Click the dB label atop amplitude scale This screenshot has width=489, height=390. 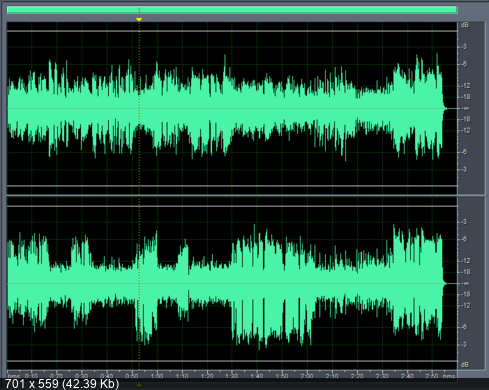point(465,25)
